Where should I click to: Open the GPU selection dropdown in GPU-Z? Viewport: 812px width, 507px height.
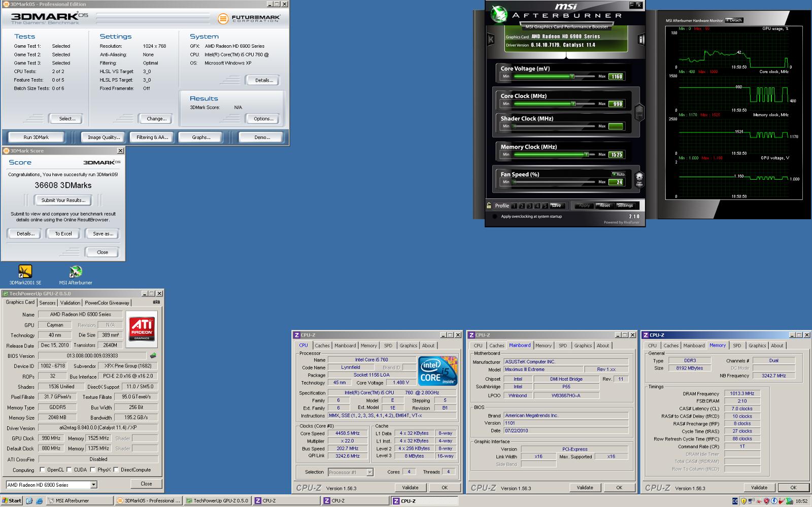[x=93, y=485]
